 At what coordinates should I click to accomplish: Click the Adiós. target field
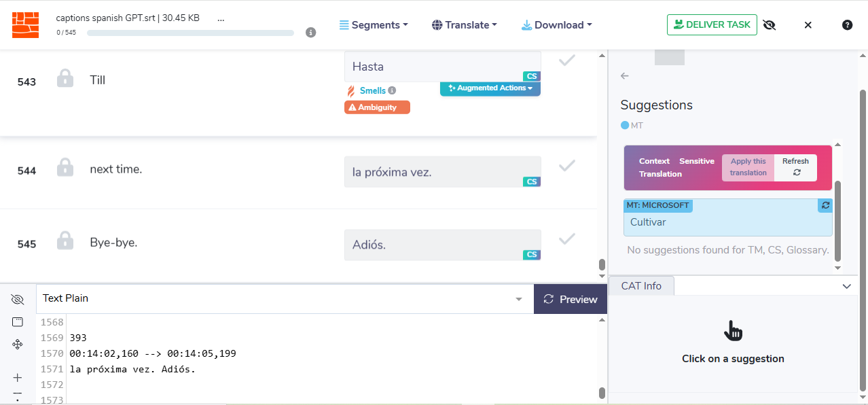443,245
